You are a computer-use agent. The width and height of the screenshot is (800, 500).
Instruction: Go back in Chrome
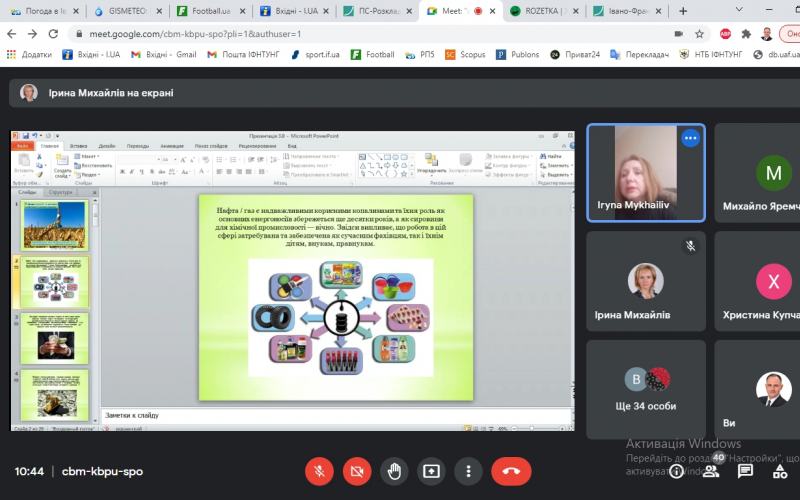[12, 34]
